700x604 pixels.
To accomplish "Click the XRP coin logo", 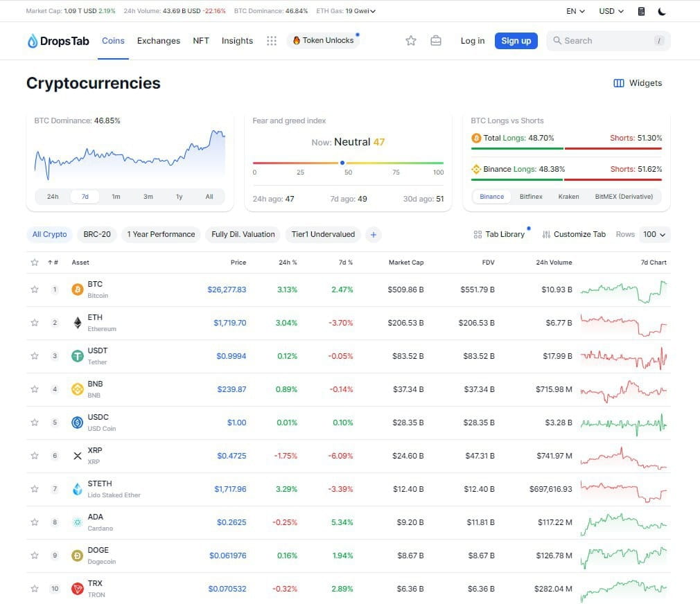I will pos(78,456).
